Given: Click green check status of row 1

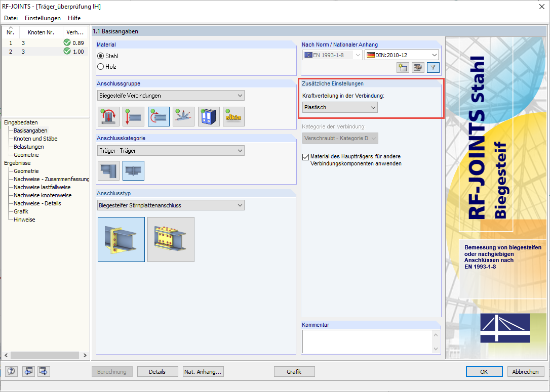Looking at the screenshot, I should tap(67, 42).
